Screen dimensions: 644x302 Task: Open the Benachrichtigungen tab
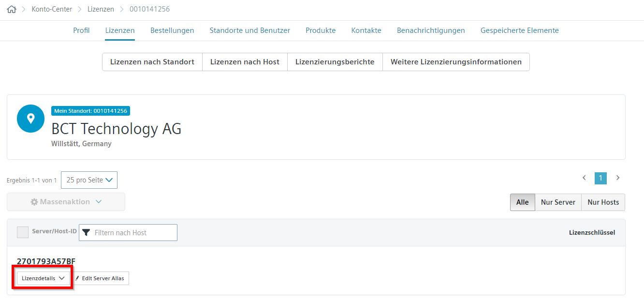point(431,30)
